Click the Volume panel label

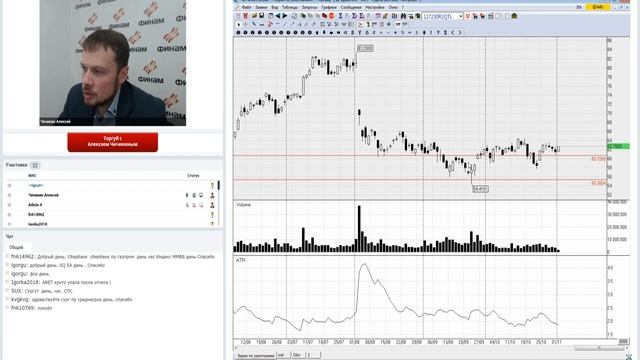[243, 205]
